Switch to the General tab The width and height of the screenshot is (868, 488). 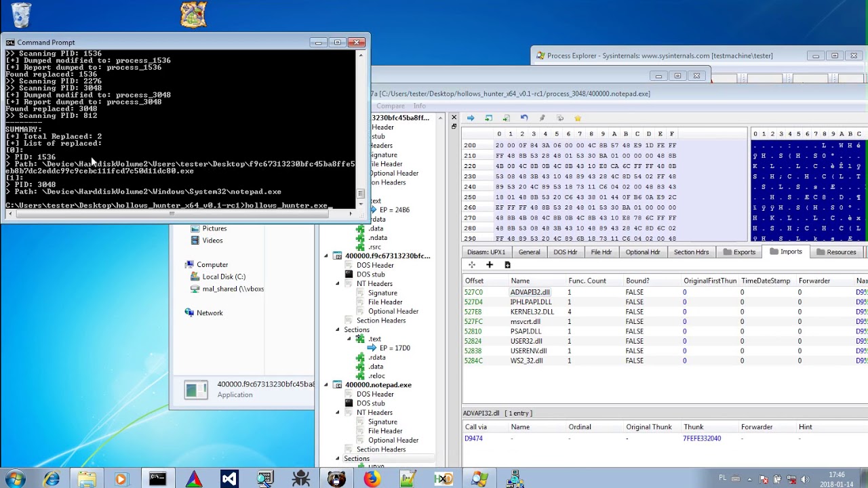[529, 252]
